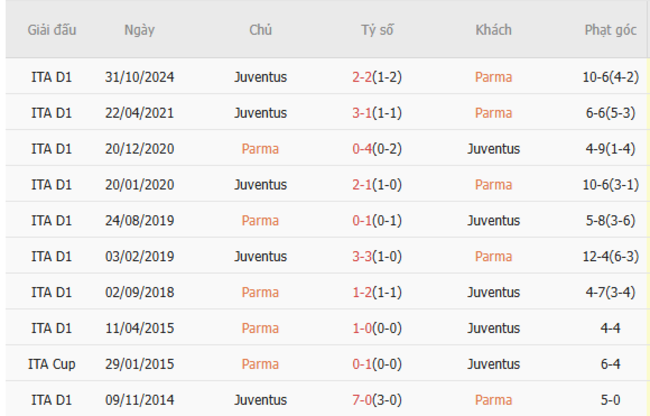This screenshot has height=416, width=650.
Task: Click Parma away team on 09/11/2014
Action: (x=493, y=400)
